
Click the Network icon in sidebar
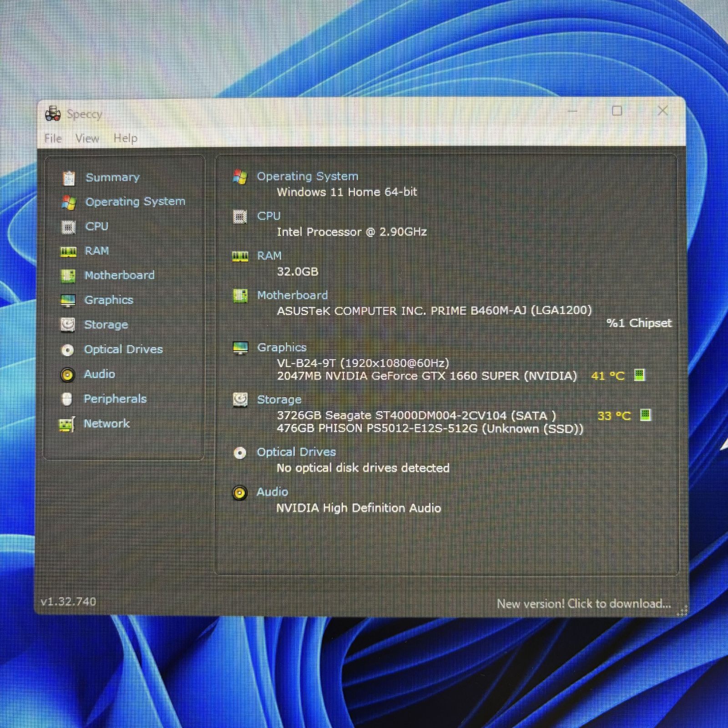tap(67, 425)
